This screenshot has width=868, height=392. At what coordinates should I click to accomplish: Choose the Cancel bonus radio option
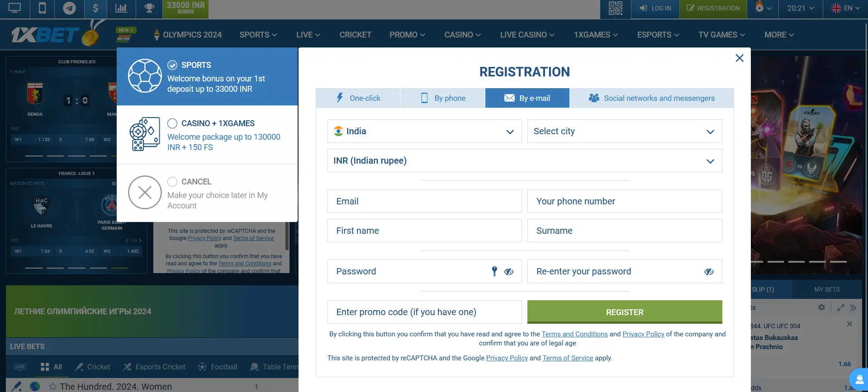(172, 182)
